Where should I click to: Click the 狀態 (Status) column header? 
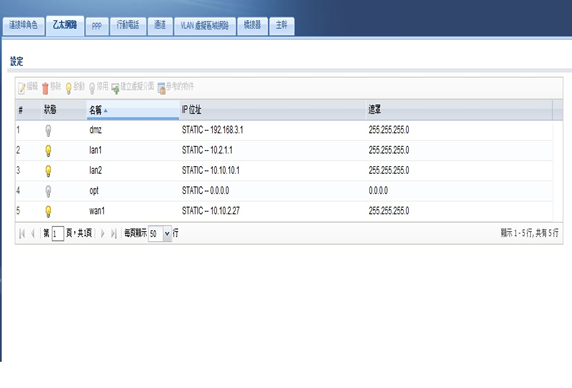[x=63, y=110]
